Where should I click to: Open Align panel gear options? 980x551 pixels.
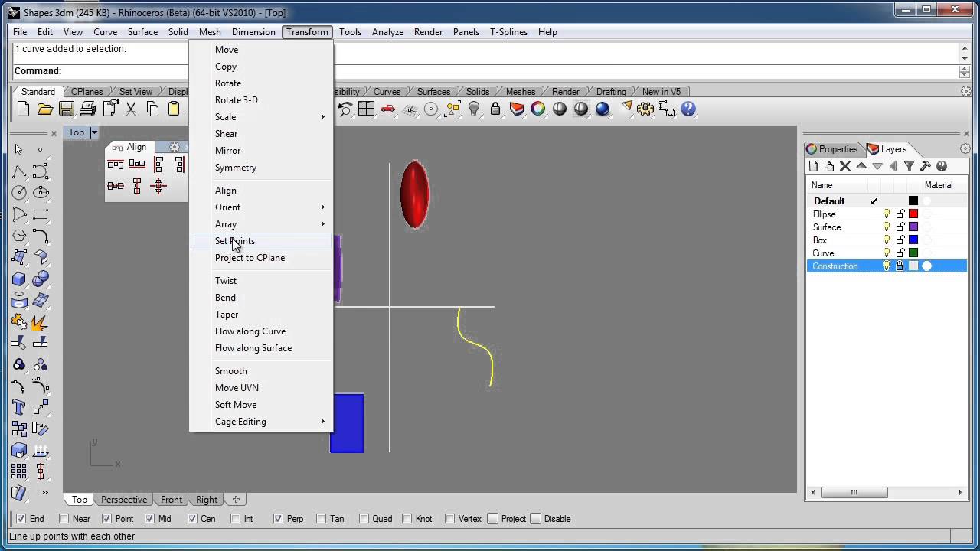[x=175, y=147]
